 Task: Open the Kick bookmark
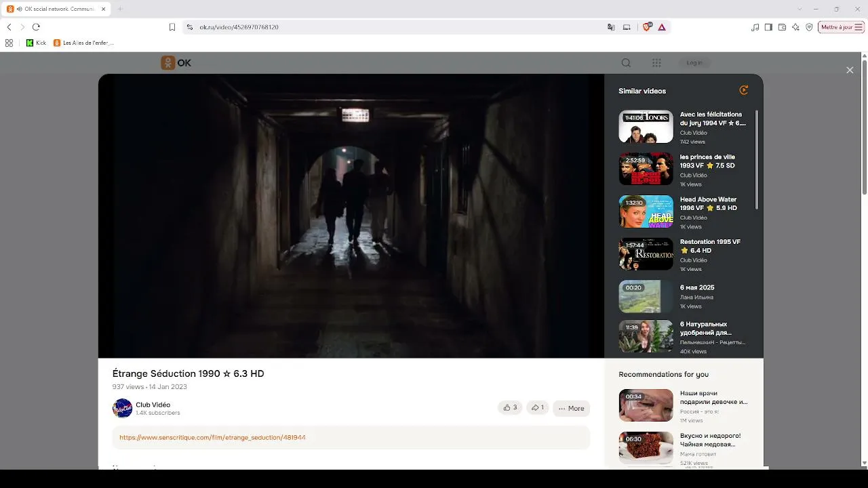tap(36, 43)
